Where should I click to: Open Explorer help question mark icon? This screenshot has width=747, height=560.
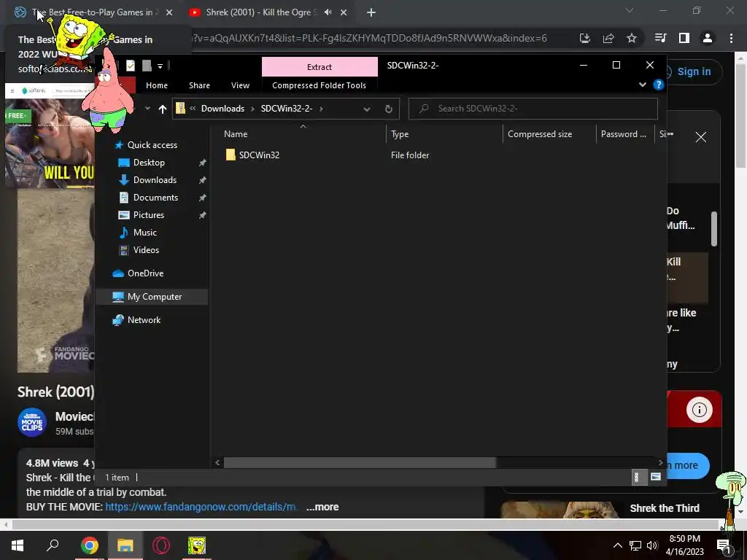point(659,85)
